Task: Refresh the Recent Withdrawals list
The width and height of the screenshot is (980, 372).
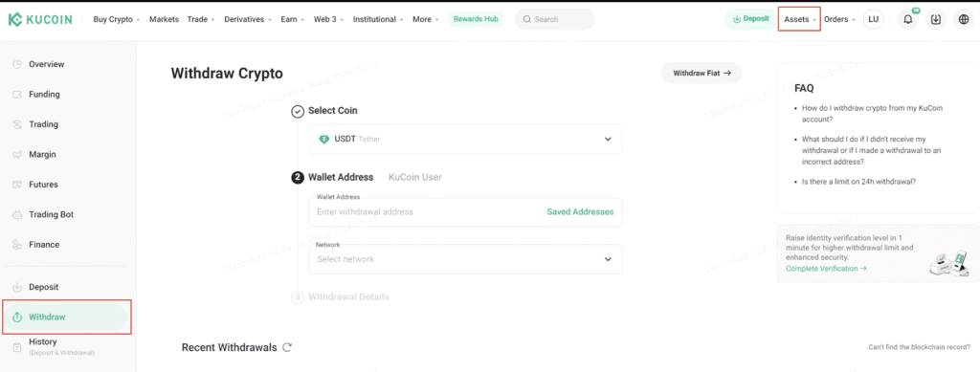Action: click(287, 348)
